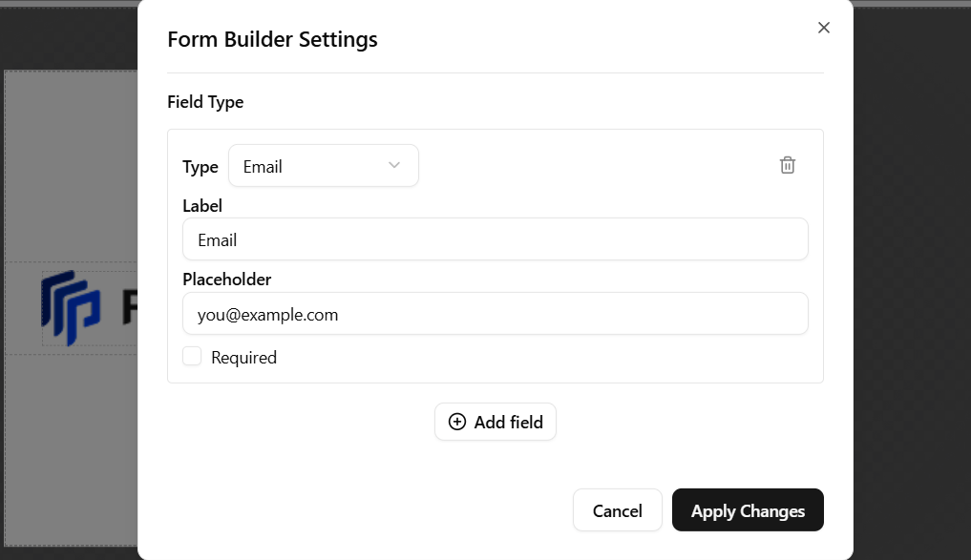Click the Label caption above Email input

pos(201,206)
